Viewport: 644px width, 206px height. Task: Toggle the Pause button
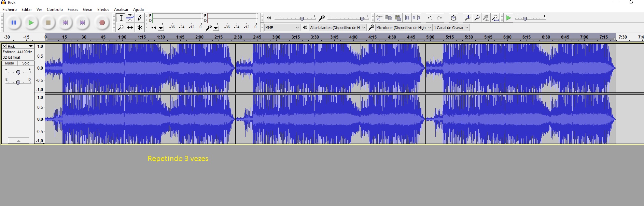[14, 23]
